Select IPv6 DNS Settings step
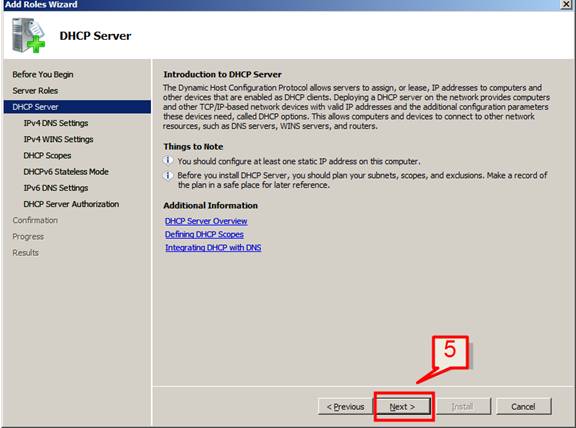 coord(55,188)
